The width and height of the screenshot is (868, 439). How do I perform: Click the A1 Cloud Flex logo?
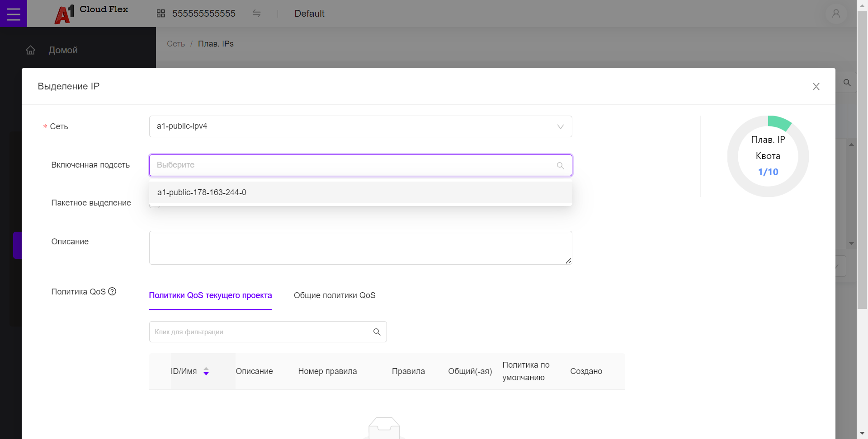click(x=91, y=14)
